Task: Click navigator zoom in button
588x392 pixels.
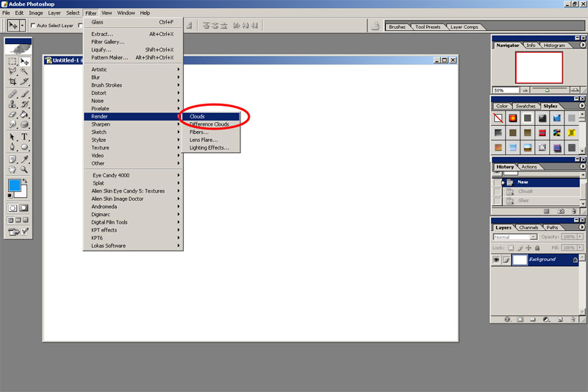Action: point(575,90)
